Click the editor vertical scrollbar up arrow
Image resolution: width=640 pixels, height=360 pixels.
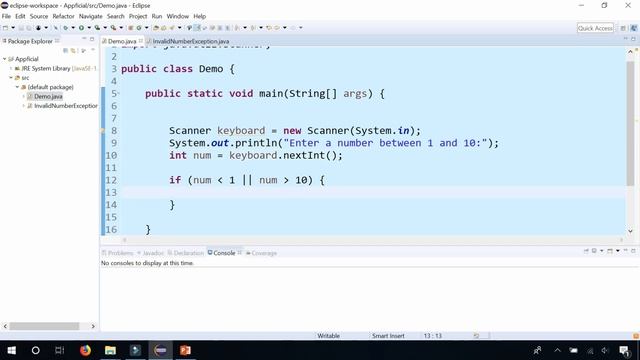(630, 51)
